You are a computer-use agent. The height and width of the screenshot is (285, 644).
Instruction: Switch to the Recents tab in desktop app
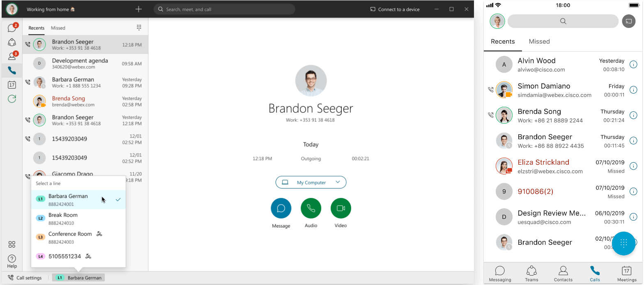tap(36, 28)
